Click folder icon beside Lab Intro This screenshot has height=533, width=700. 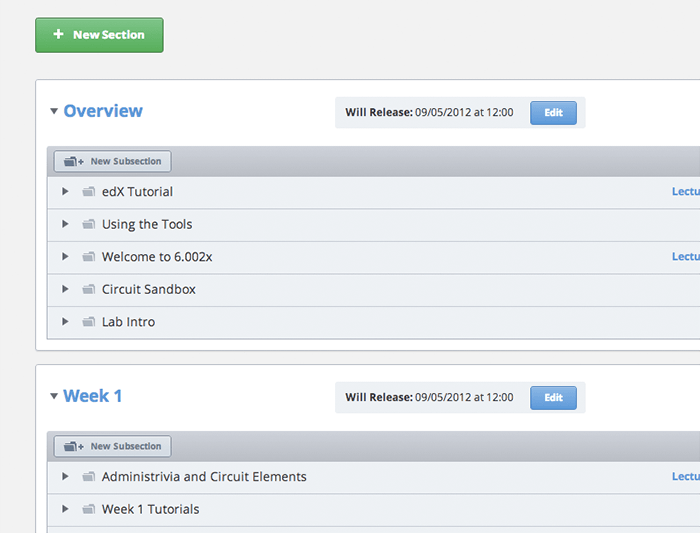(88, 322)
